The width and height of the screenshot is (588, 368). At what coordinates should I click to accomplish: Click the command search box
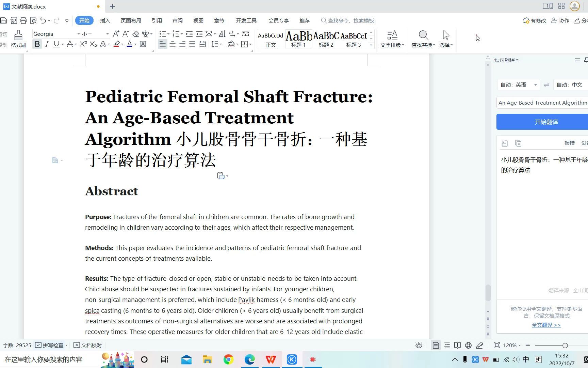tap(348, 20)
